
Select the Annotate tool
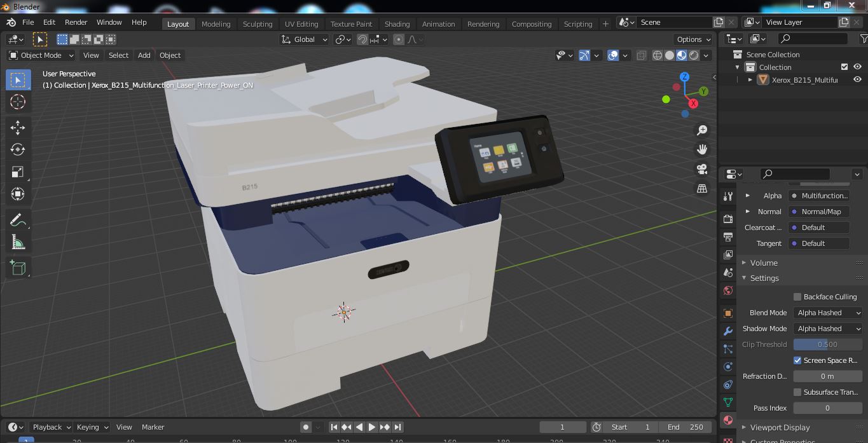point(18,220)
